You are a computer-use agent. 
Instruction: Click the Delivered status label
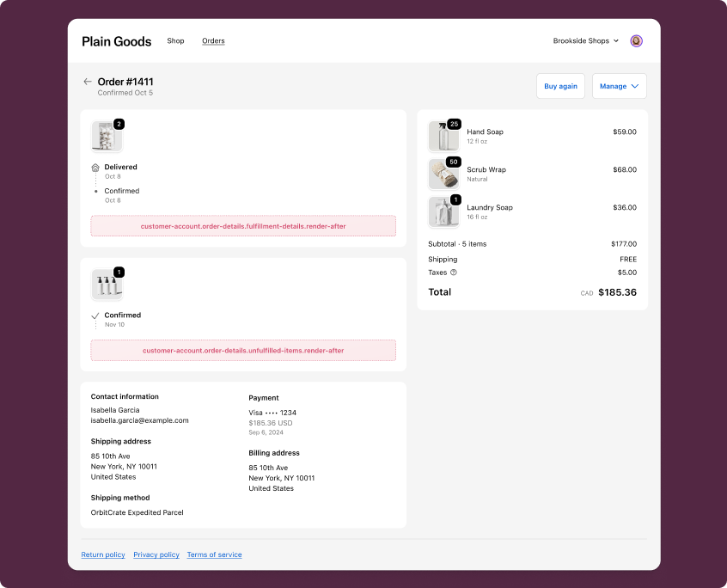120,167
